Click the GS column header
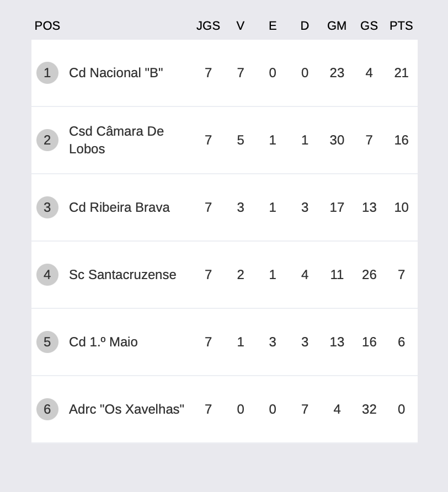The image size is (448, 492). point(369,26)
